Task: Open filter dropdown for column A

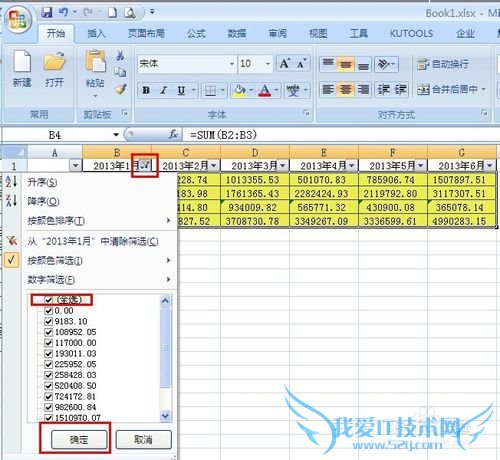Action: pos(75,165)
